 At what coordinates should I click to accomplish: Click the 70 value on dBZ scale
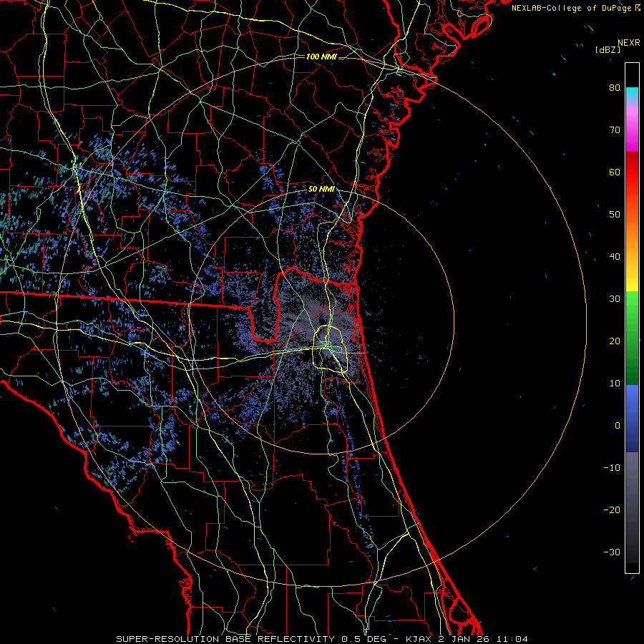pos(615,130)
